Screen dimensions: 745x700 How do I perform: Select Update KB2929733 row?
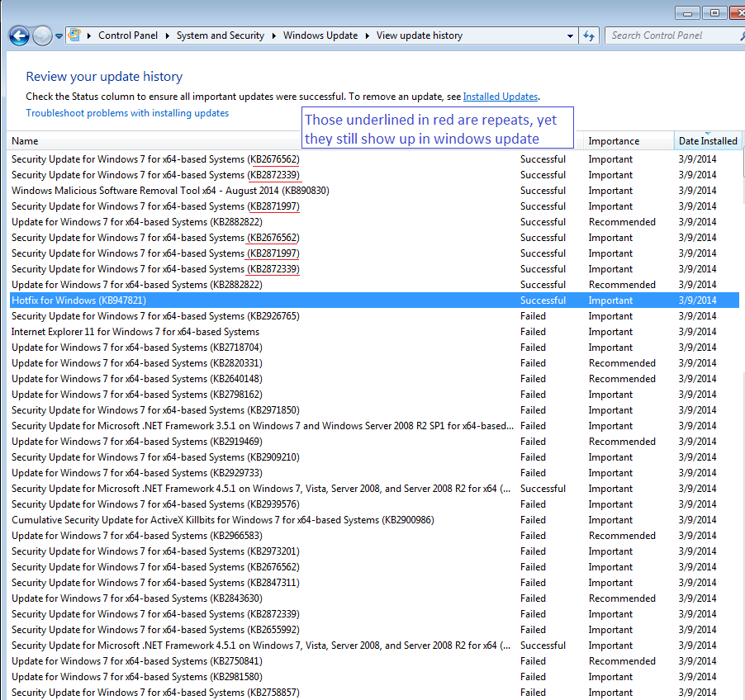374,472
